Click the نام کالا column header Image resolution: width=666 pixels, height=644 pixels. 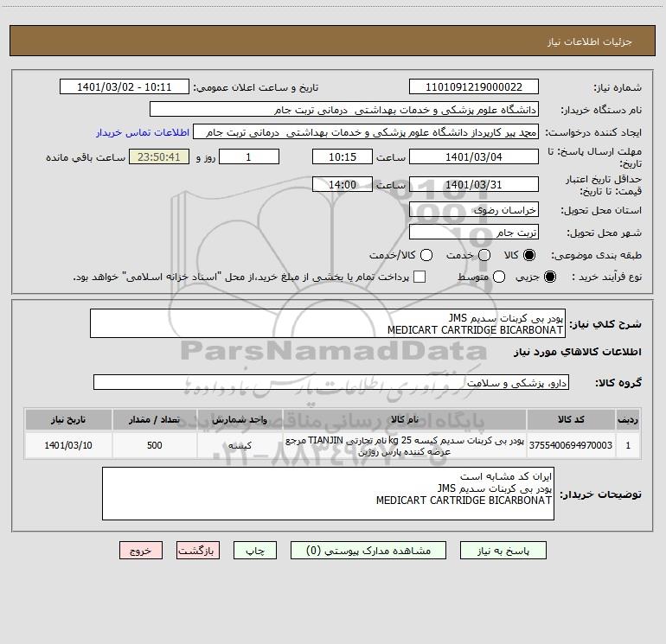point(405,419)
